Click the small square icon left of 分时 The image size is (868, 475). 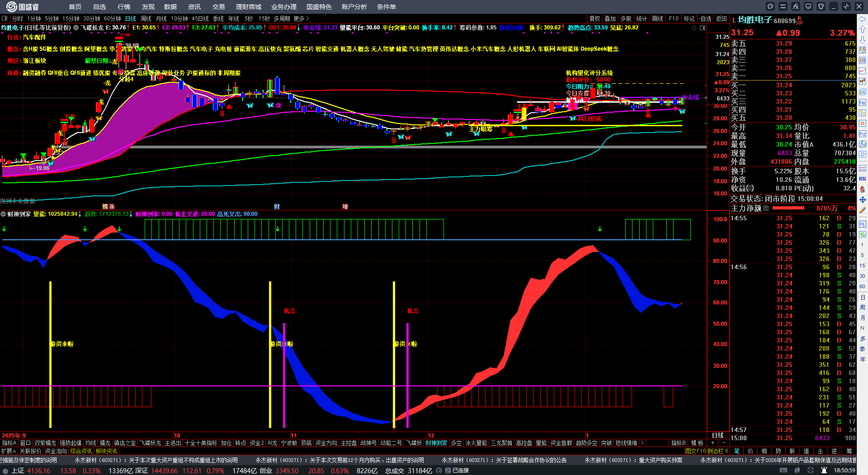[5, 19]
